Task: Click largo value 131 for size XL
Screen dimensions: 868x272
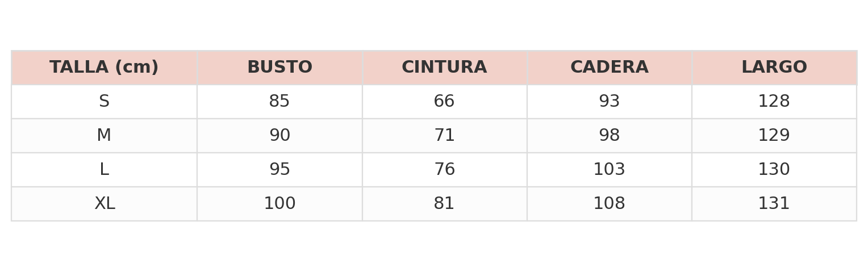Action: click(x=774, y=204)
